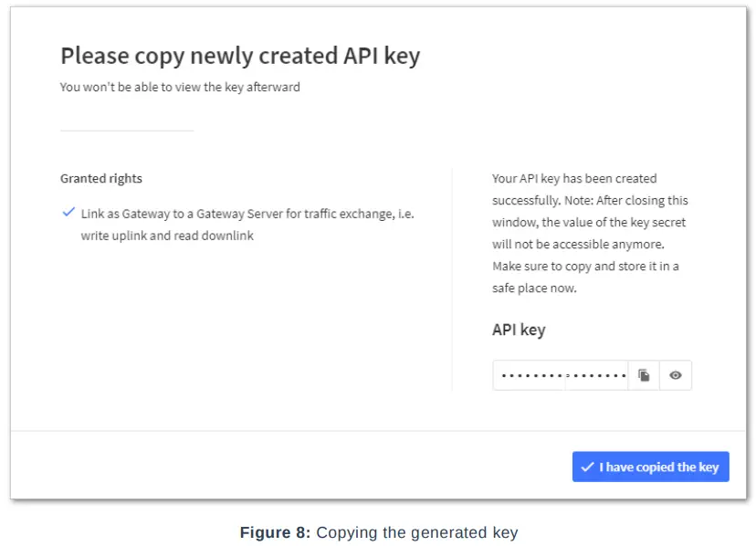This screenshot has height=546, width=756.
Task: Select "Your API key has been created" text
Action: click(574, 178)
